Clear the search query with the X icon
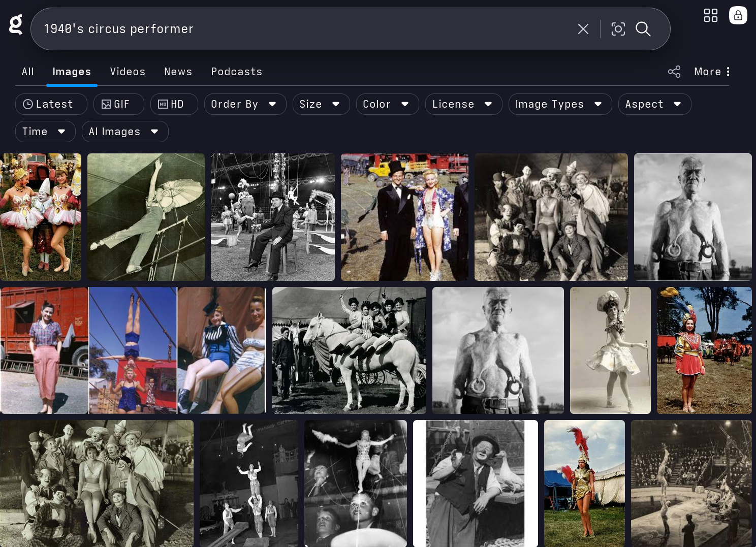Image resolution: width=756 pixels, height=547 pixels. click(583, 29)
